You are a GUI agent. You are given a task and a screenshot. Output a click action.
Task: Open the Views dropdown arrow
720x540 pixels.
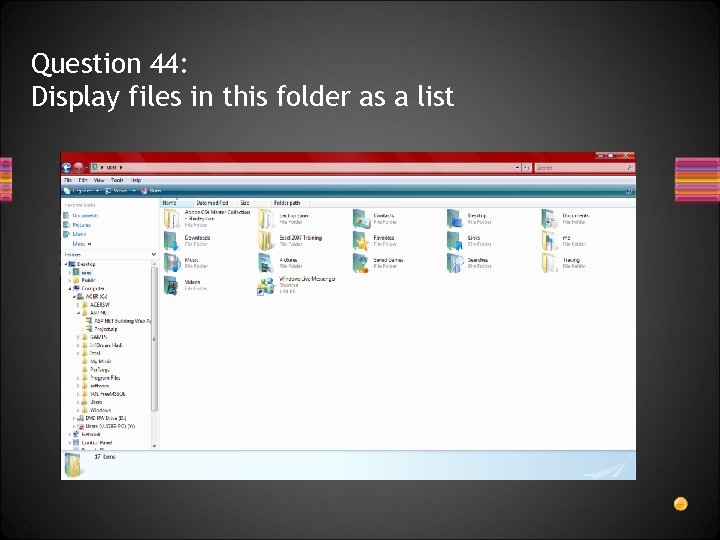click(134, 191)
